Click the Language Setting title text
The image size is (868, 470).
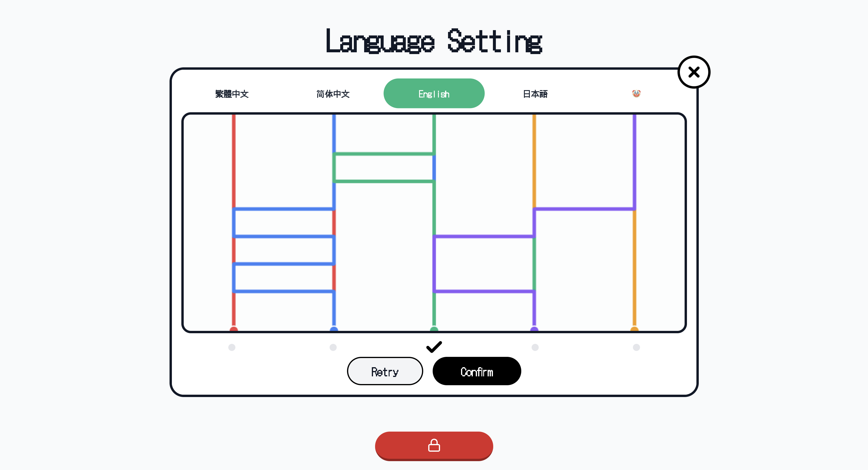[434, 41]
